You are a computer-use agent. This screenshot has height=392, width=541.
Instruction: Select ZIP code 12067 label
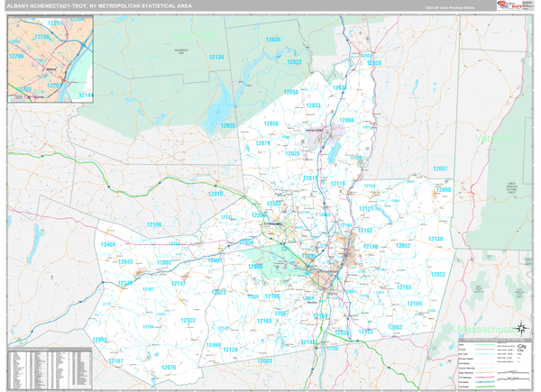click(282, 314)
